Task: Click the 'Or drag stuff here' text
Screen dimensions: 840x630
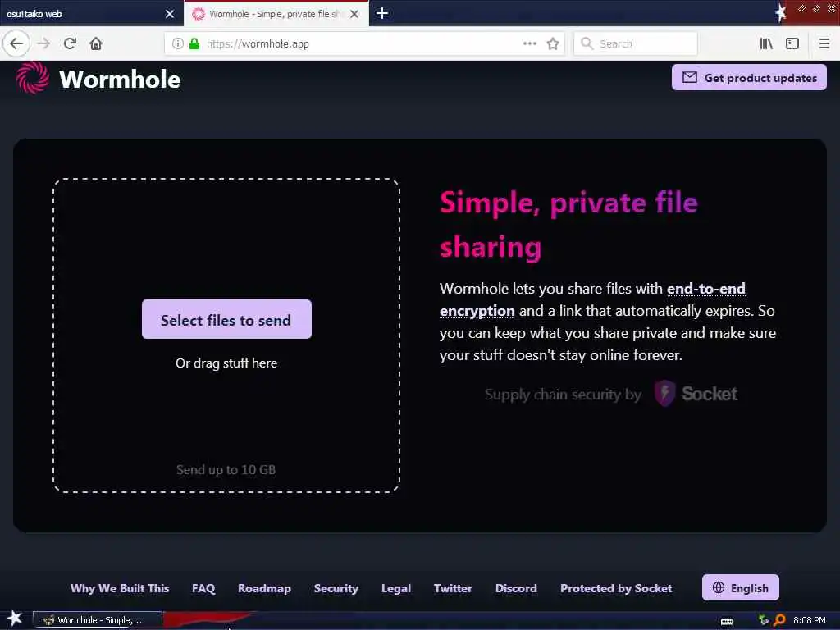Action: point(226,363)
